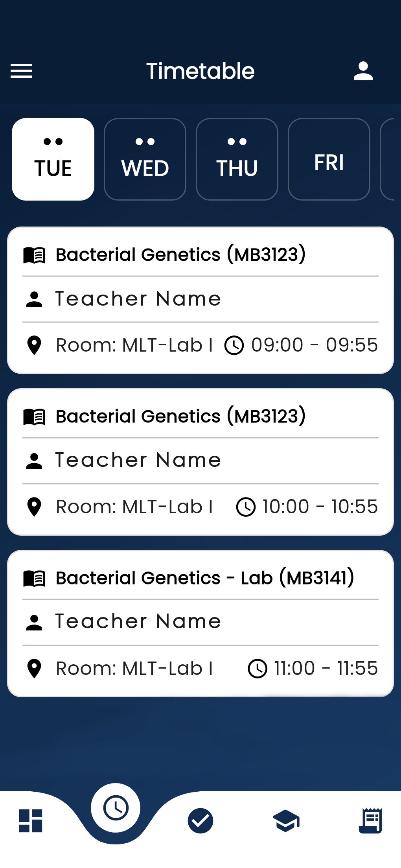Viewport: 401px width, 868px height.
Task: Open the hamburger menu
Action: [x=21, y=71]
